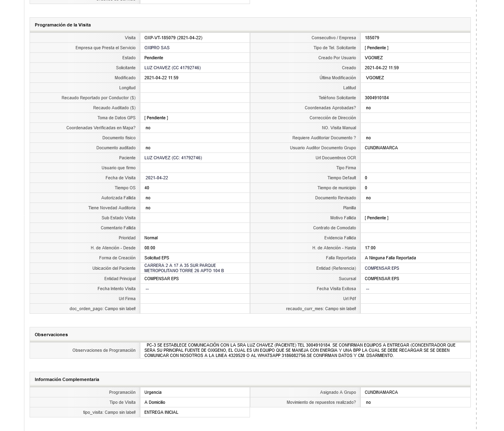Click the Recaudo Reportado por Conductor label
This screenshot has height=431, width=504.
point(98,98)
